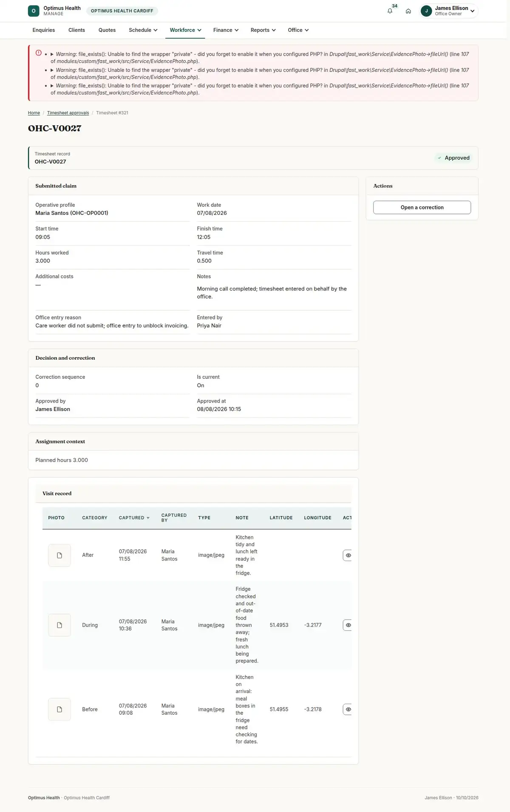The height and width of the screenshot is (812, 510).
Task: Click the Open a correction button
Action: pyautogui.click(x=422, y=207)
